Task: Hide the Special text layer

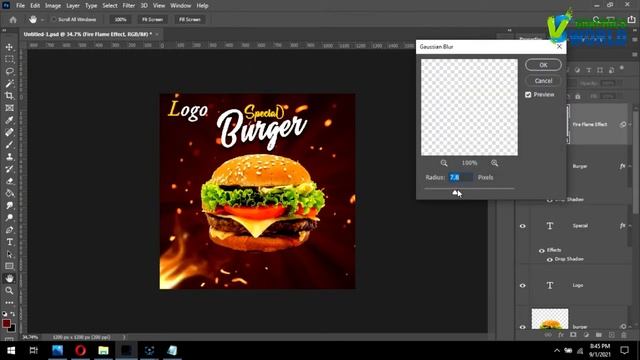Action: coord(523,226)
